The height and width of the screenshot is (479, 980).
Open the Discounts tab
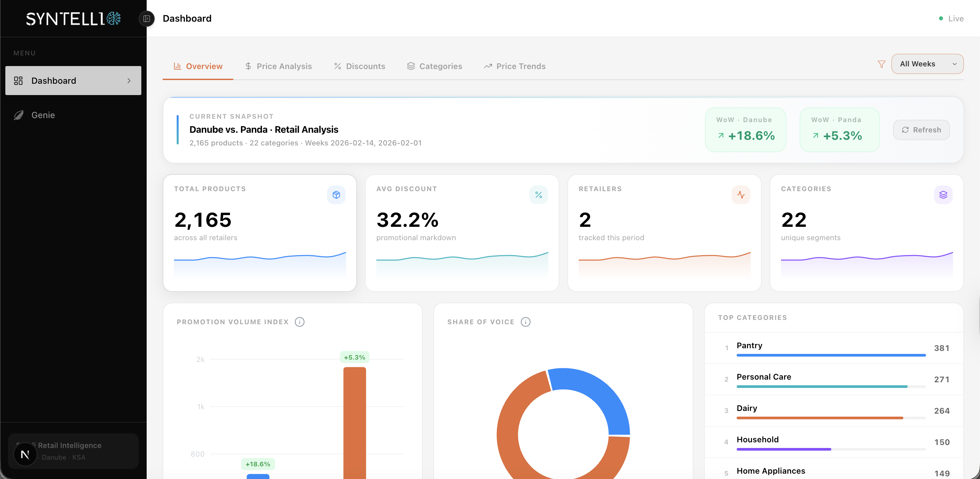[x=360, y=66]
